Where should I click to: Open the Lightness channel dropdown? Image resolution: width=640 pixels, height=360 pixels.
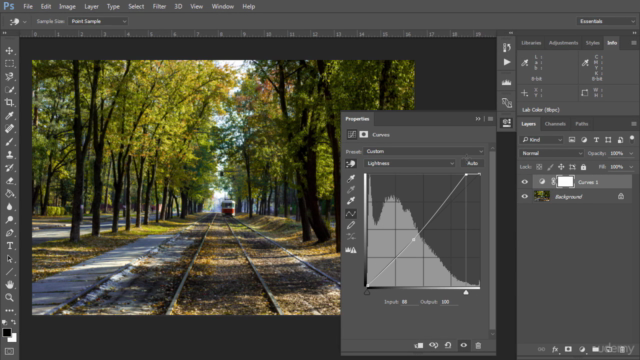[409, 163]
